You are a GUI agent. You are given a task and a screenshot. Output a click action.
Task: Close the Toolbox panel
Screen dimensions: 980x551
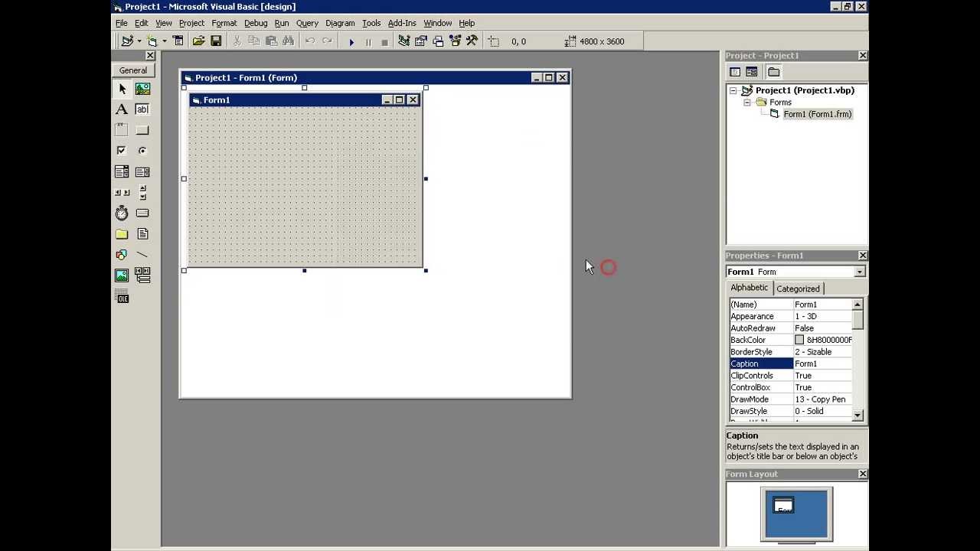pos(150,56)
